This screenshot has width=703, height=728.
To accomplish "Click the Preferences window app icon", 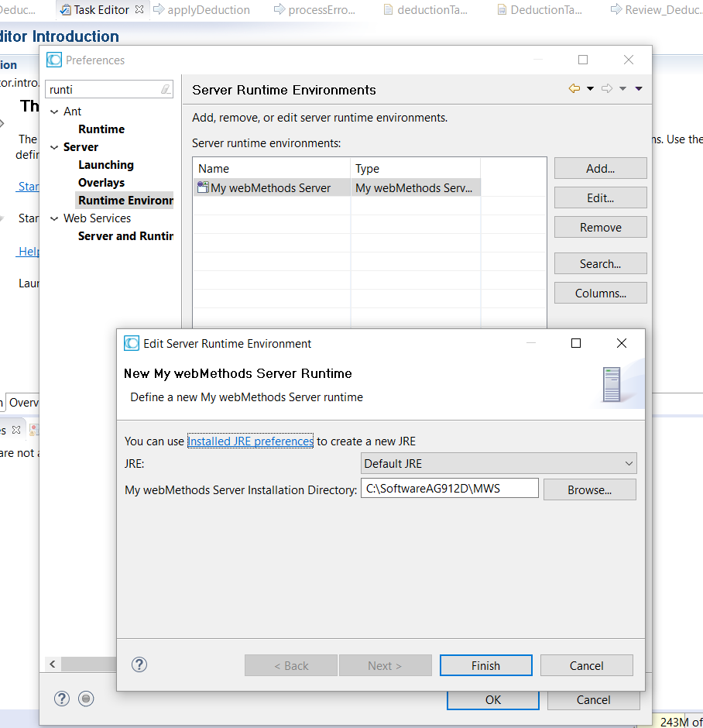I will point(54,60).
